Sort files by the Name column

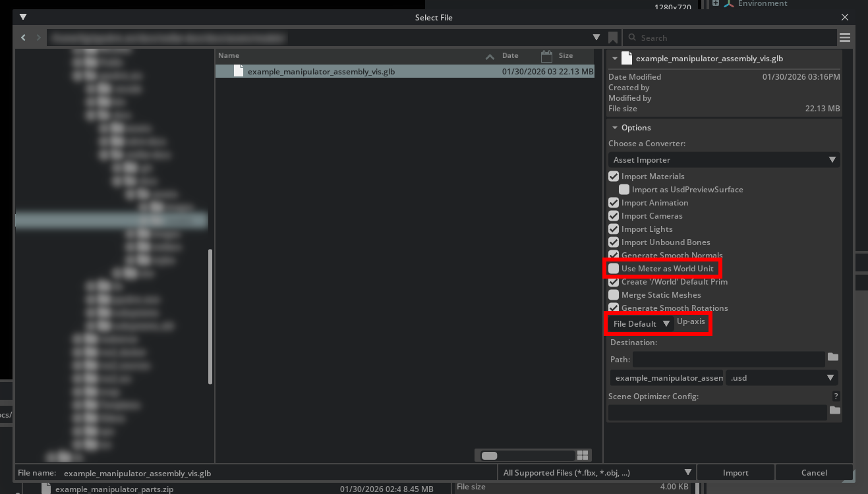point(229,56)
